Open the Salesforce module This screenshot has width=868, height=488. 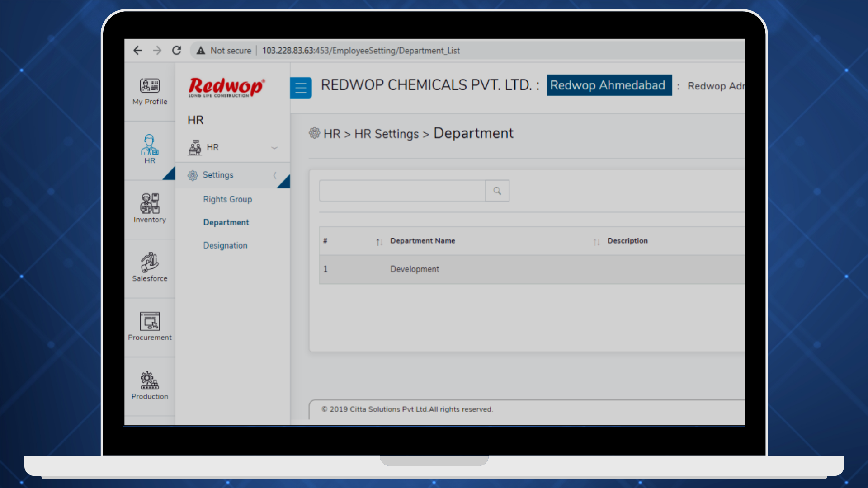pos(150,267)
